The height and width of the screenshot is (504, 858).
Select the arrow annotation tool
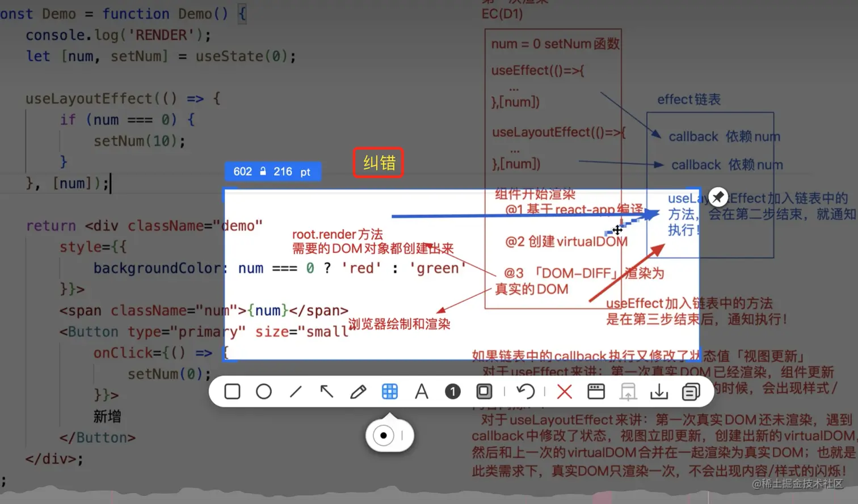(327, 392)
